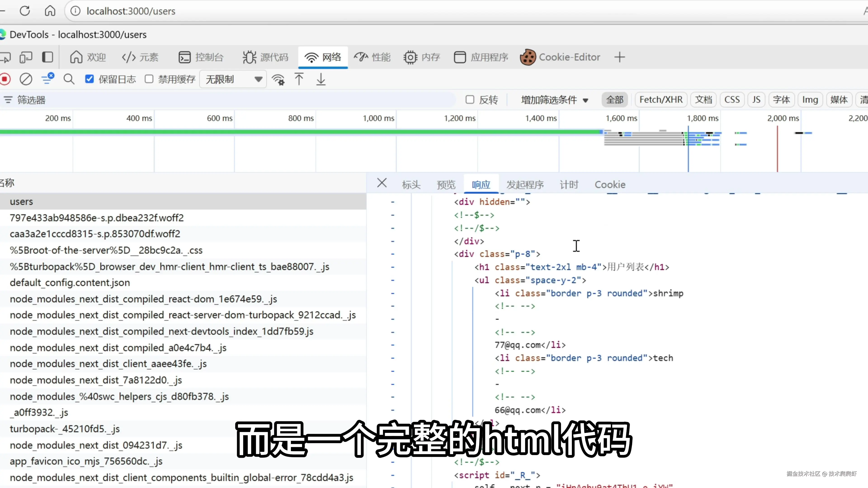The image size is (868, 488).
Task: Open the 无限制 throttling dropdown
Action: [x=233, y=80]
